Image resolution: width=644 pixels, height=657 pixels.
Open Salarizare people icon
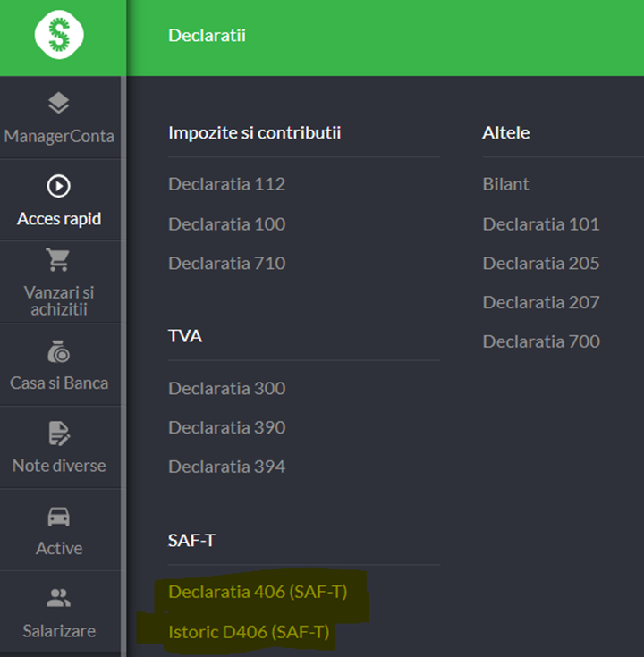59,598
